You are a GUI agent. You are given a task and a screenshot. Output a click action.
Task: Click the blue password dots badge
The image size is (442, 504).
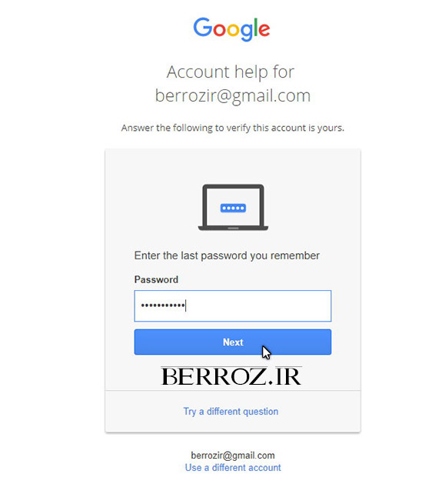233,208
